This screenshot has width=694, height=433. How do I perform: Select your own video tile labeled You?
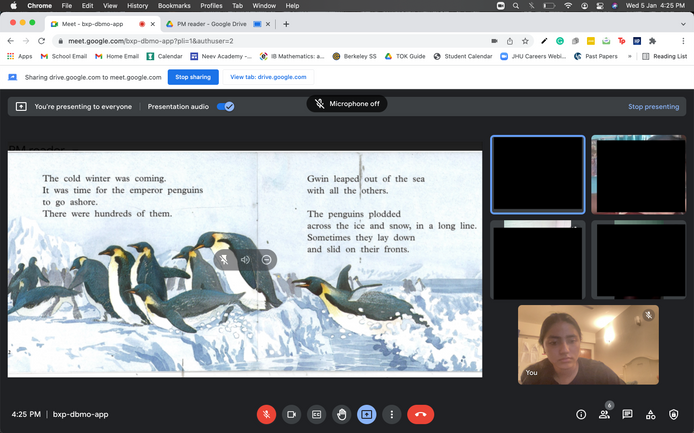[588, 344]
